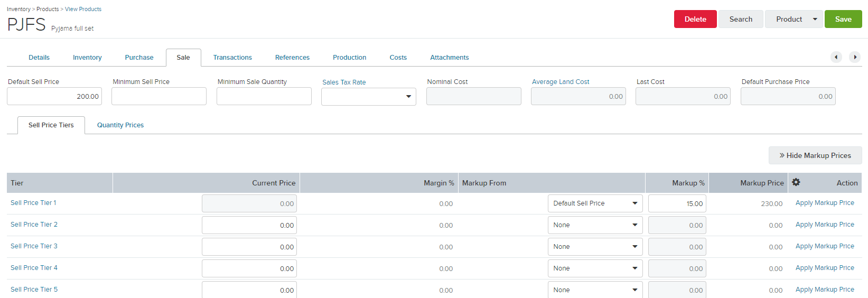
Task: Apply Markup Price for Tier 2
Action: click(x=825, y=225)
